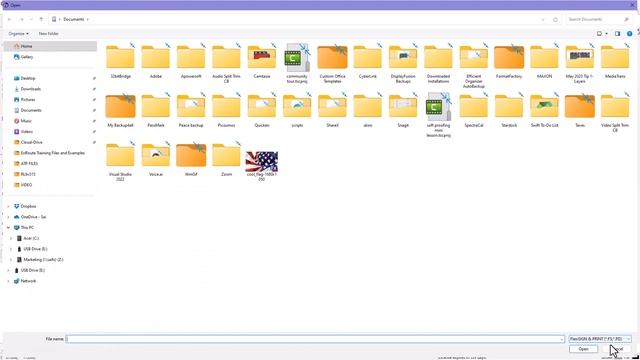Click the Back navigation arrow
The image size is (640, 360).
point(9,19)
